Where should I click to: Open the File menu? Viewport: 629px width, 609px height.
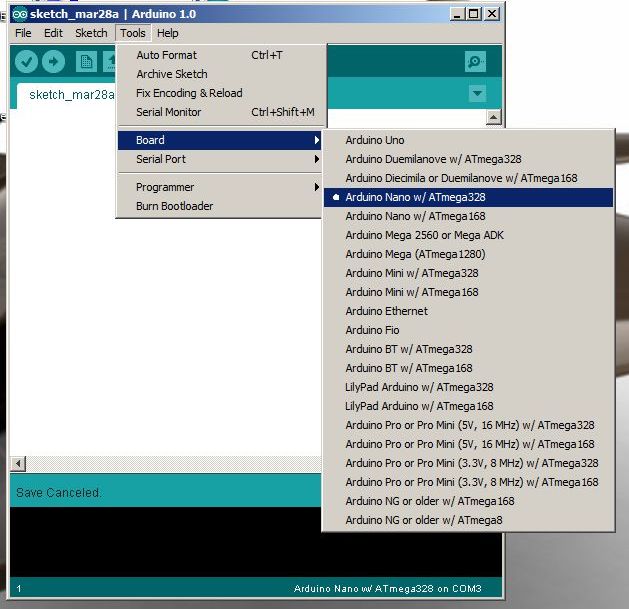point(23,33)
